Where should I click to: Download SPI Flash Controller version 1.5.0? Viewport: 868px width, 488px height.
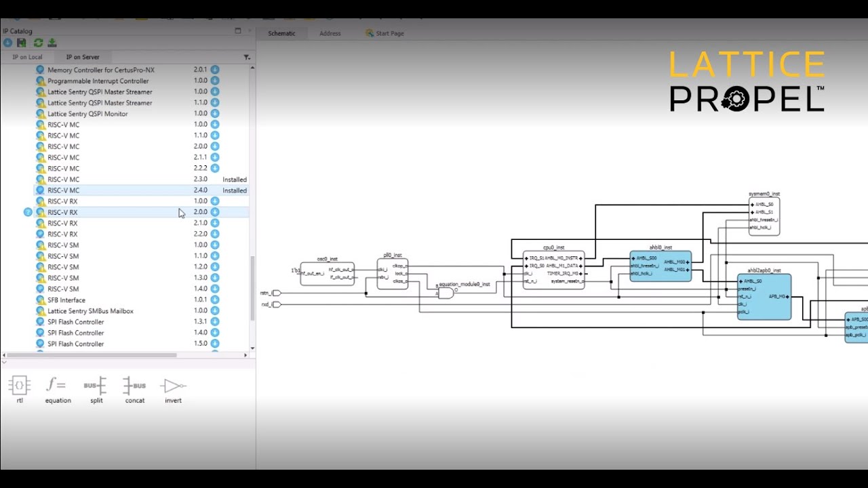(x=215, y=343)
